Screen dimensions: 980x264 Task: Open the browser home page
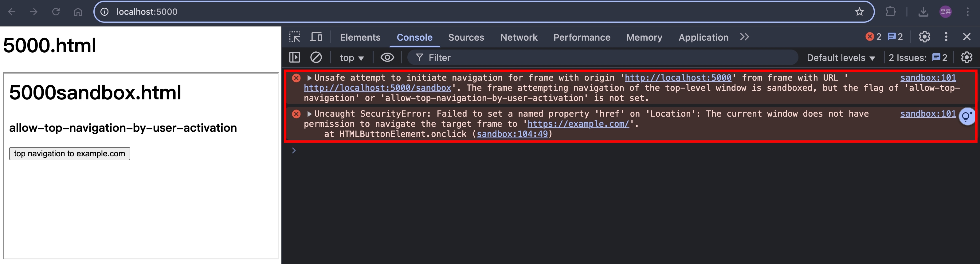point(78,12)
